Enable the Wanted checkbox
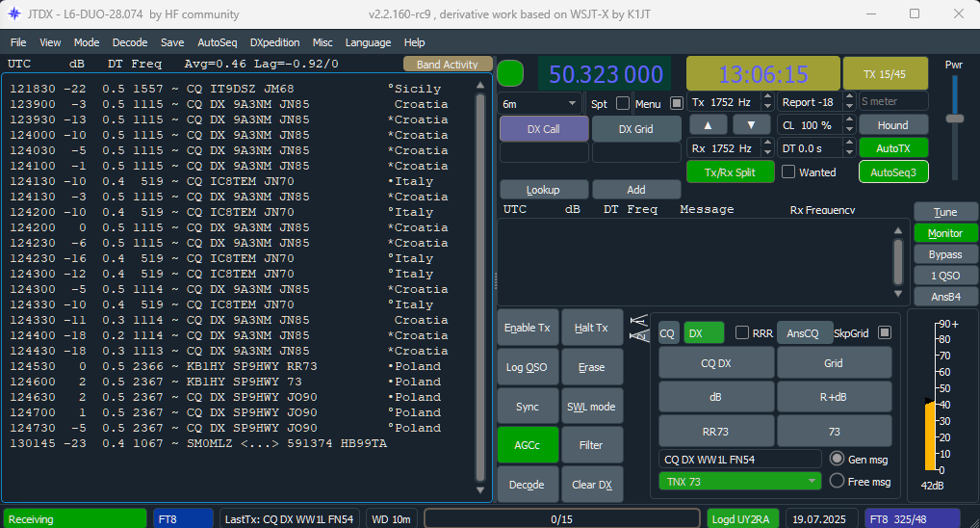The height and width of the screenshot is (528, 980). 788,172
